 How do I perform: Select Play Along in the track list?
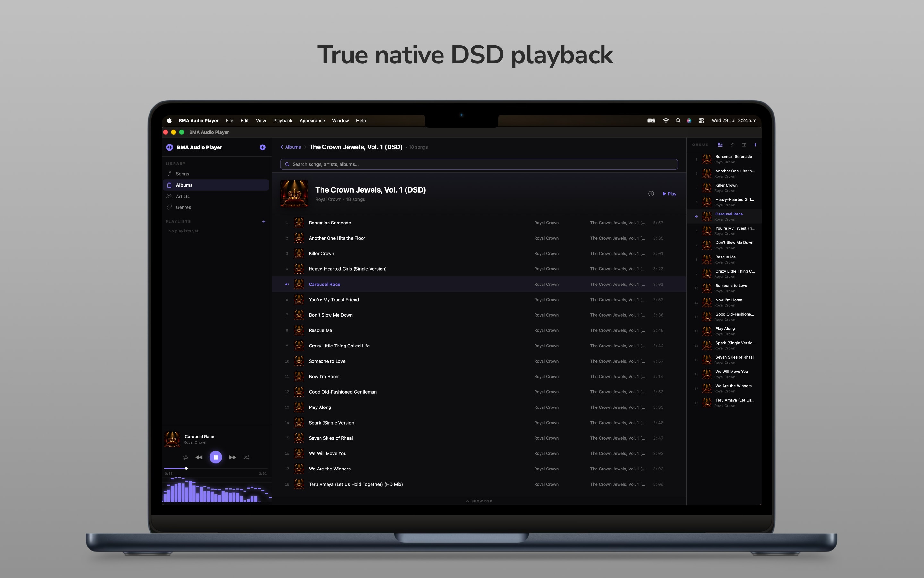click(479, 407)
